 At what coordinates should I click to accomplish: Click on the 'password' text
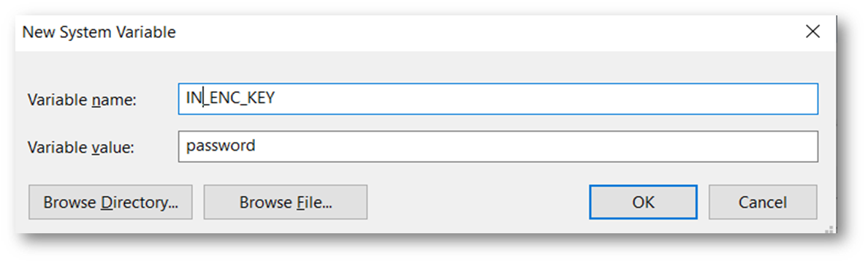(x=221, y=146)
